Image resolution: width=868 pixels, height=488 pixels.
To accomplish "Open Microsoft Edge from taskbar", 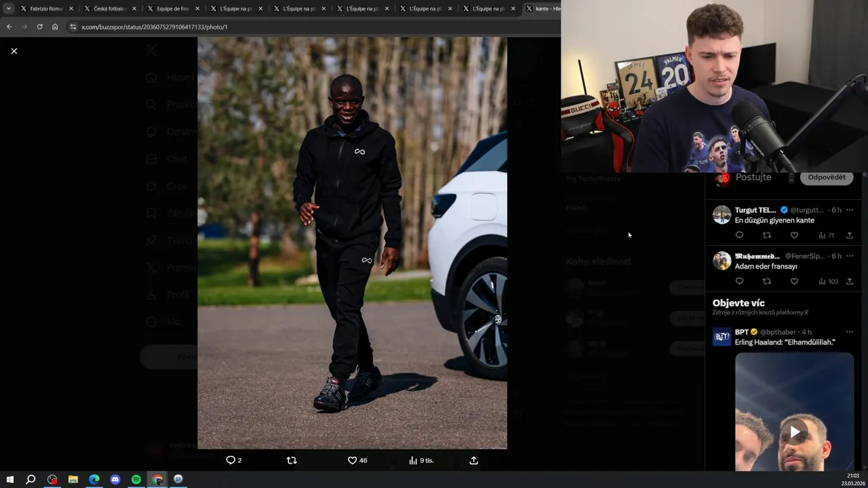I will click(94, 479).
